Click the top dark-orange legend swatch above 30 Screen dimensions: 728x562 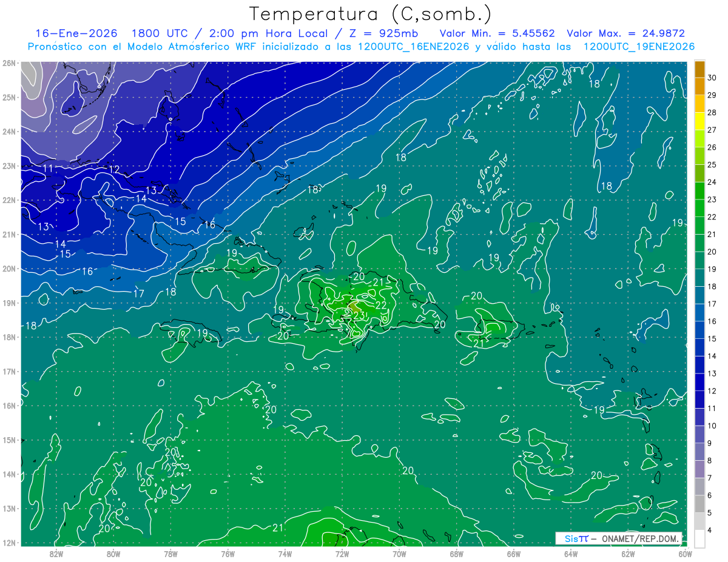pyautogui.click(x=699, y=69)
